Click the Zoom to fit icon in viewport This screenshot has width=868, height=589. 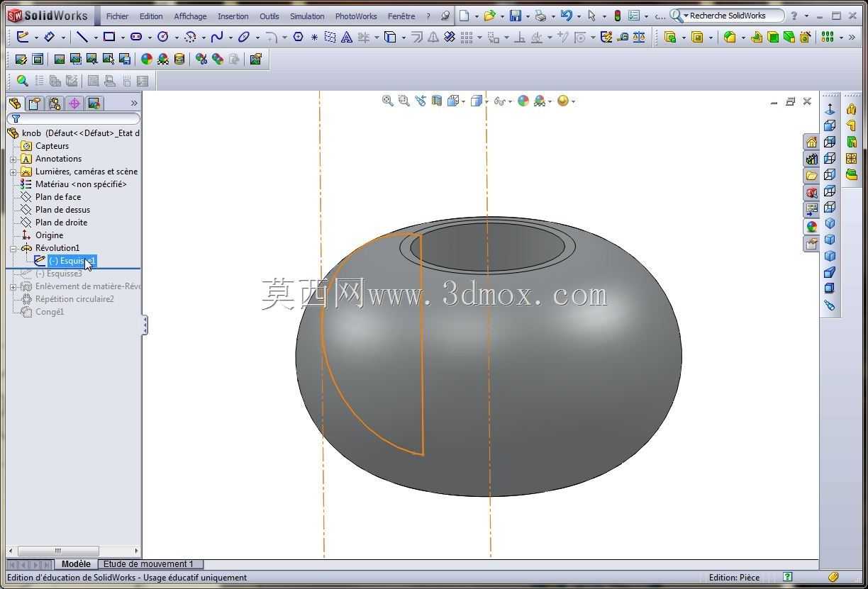(388, 101)
